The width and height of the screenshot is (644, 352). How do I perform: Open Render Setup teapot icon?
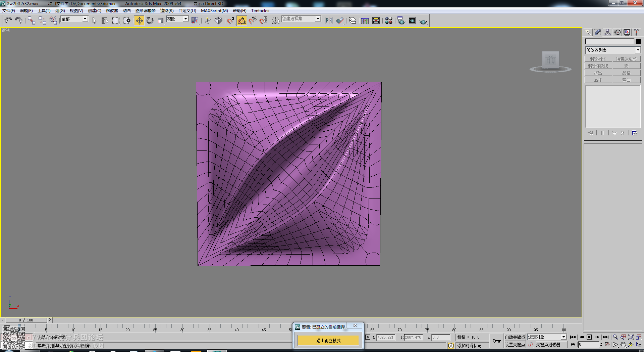(x=401, y=20)
